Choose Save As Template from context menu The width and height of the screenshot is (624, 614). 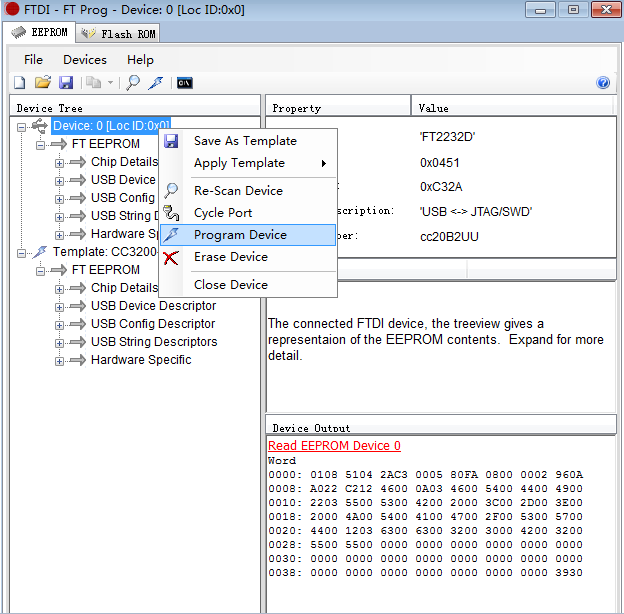pyautogui.click(x=248, y=141)
